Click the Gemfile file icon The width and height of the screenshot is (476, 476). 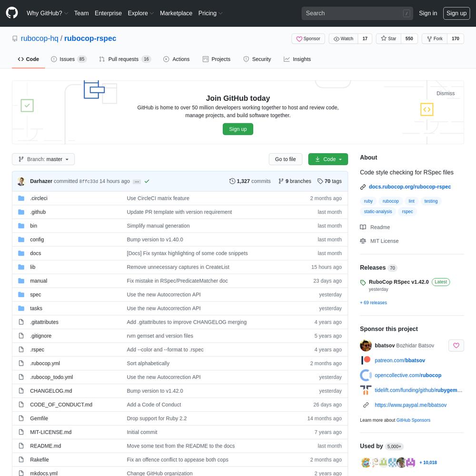coord(21,418)
